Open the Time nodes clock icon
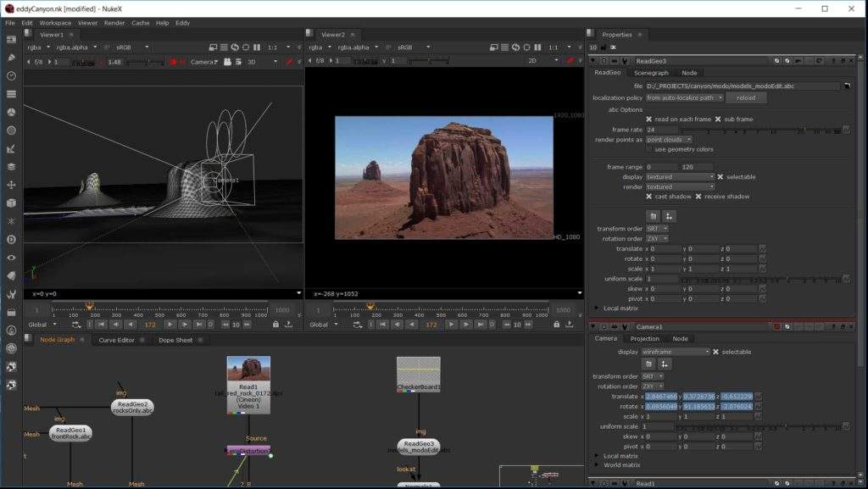This screenshot has width=868, height=489. [x=11, y=75]
